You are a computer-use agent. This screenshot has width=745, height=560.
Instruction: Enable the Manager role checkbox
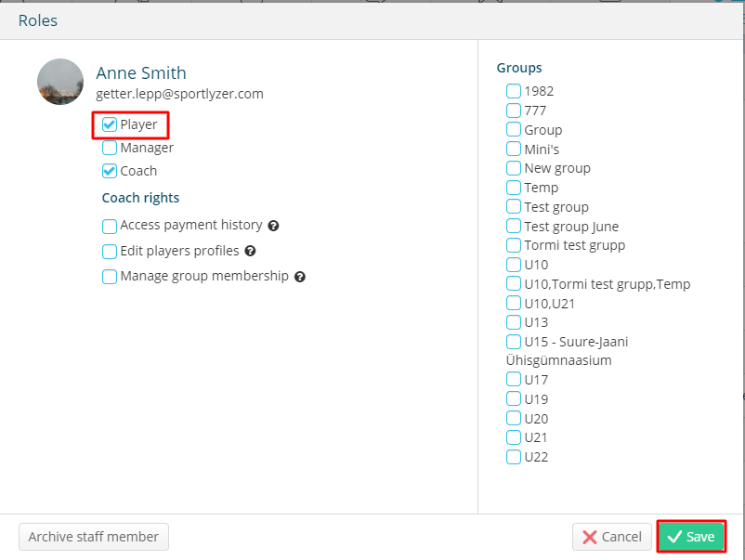pyautogui.click(x=110, y=149)
